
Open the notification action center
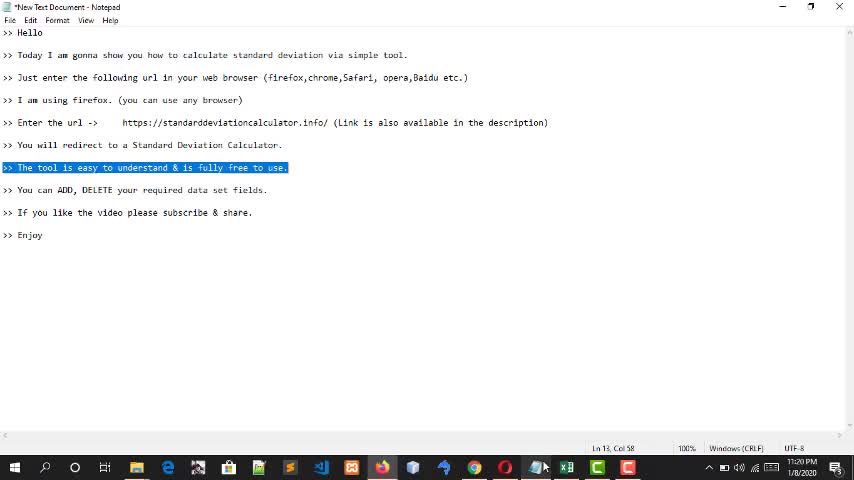(x=835, y=467)
